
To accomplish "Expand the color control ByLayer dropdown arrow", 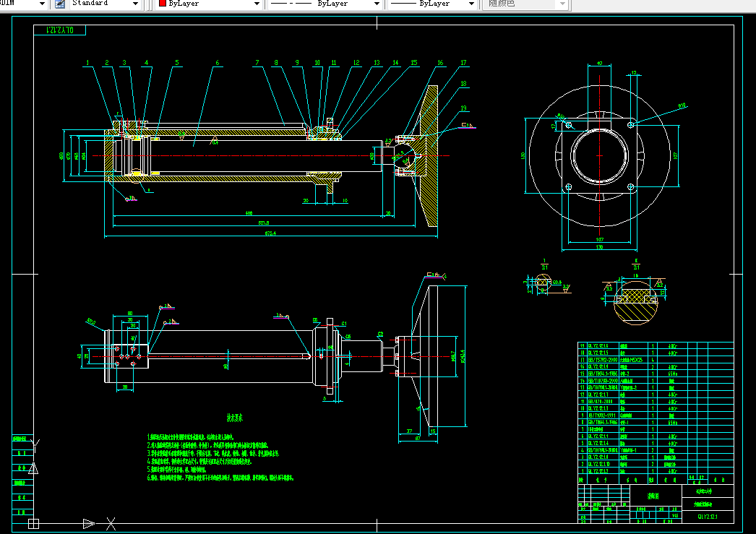I will pyautogui.click(x=255, y=4).
